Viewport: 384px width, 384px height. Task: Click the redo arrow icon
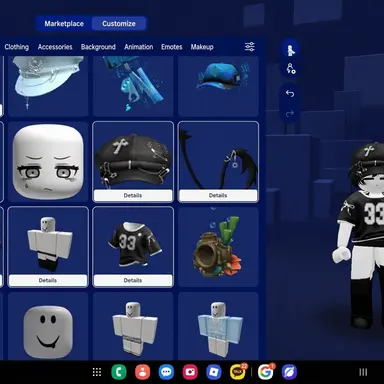pos(290,114)
